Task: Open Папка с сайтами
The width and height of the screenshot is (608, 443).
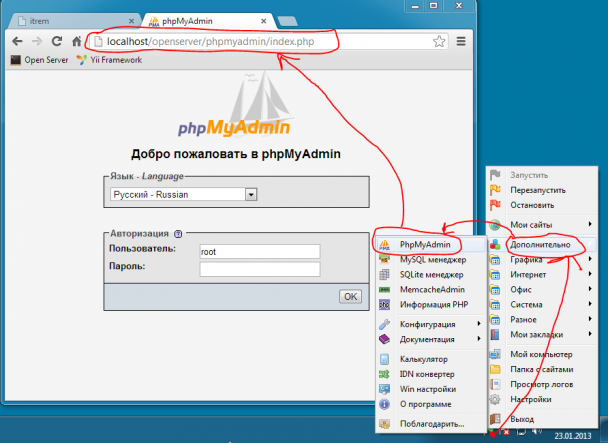Action: tap(542, 369)
